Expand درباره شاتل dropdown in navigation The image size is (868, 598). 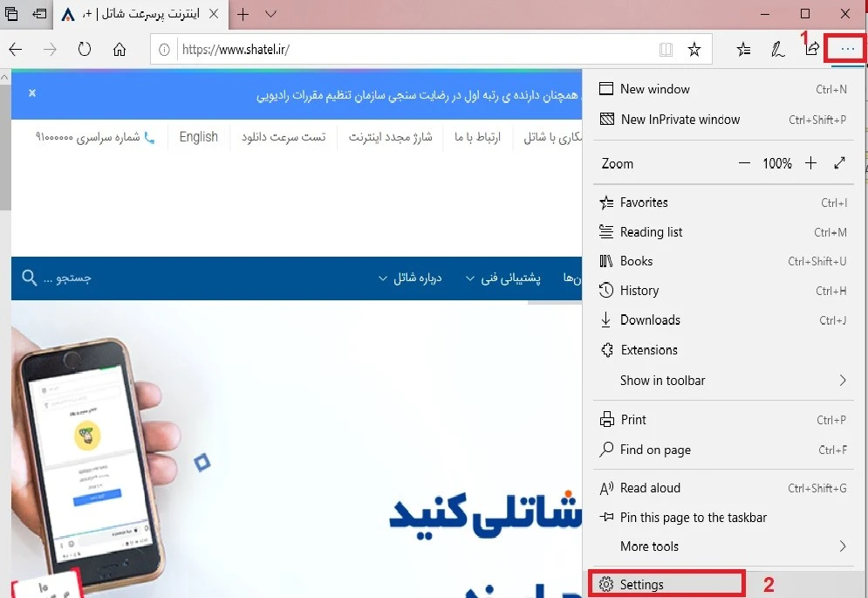point(410,278)
